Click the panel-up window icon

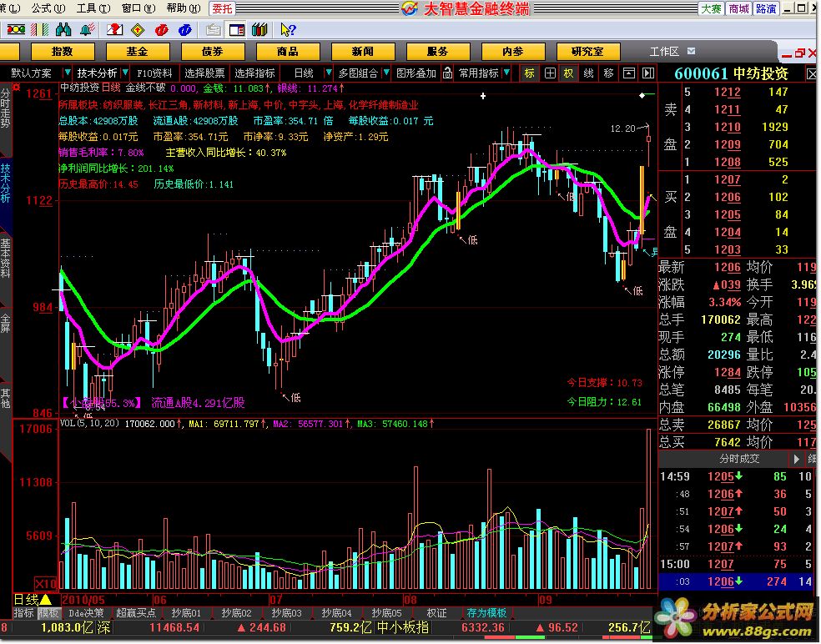(629, 73)
